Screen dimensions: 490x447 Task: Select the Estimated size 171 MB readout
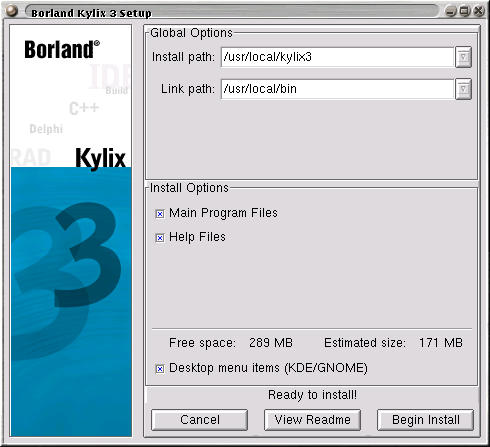point(393,343)
